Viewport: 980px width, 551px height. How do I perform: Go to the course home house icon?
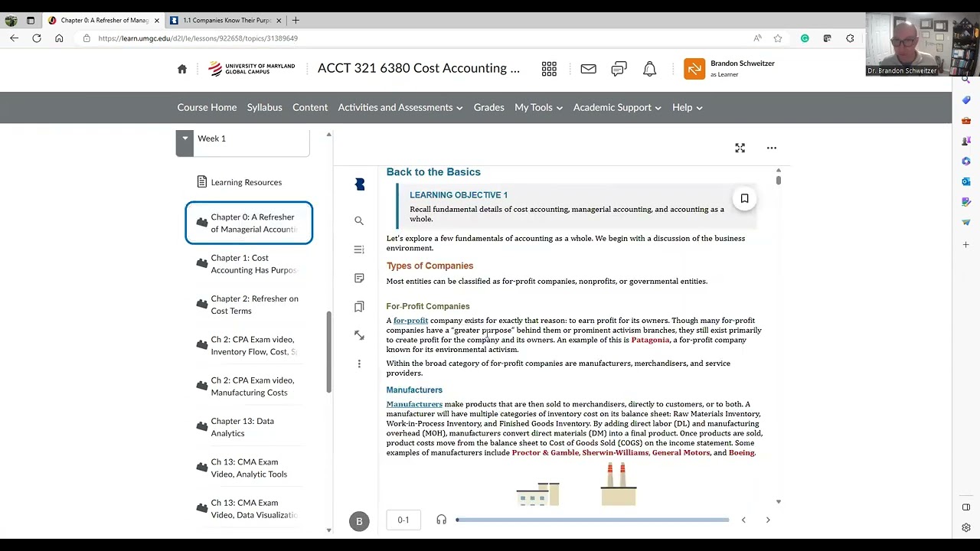pos(182,69)
